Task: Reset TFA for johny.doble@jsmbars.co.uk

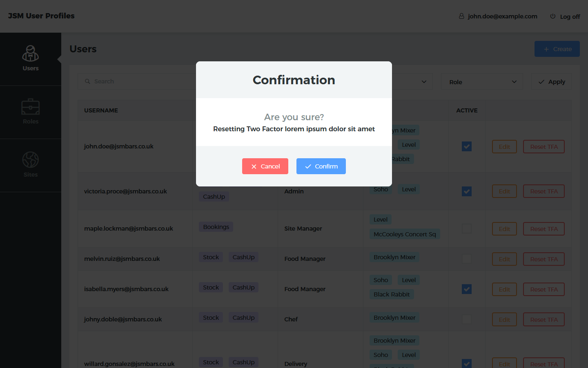Action: (x=544, y=320)
